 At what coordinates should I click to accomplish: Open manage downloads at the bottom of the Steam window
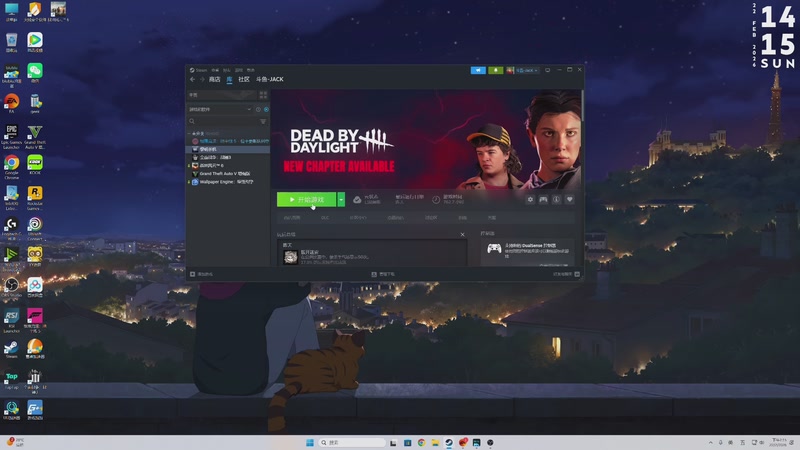[383, 274]
